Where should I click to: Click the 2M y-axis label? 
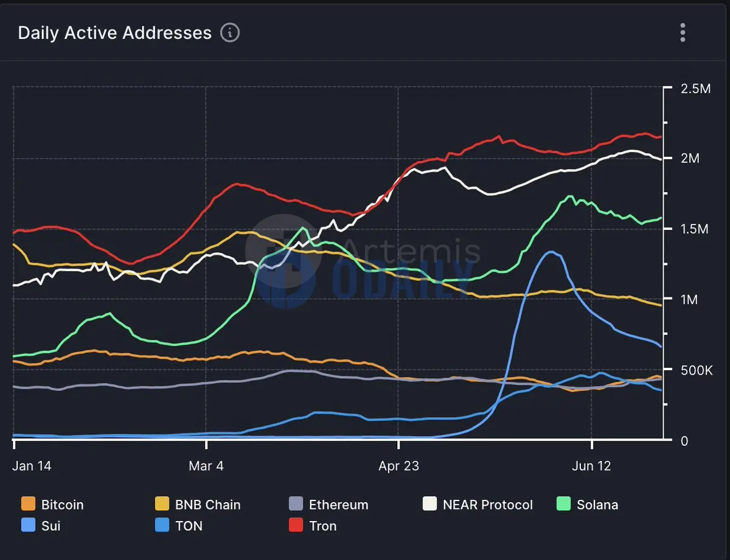[690, 159]
